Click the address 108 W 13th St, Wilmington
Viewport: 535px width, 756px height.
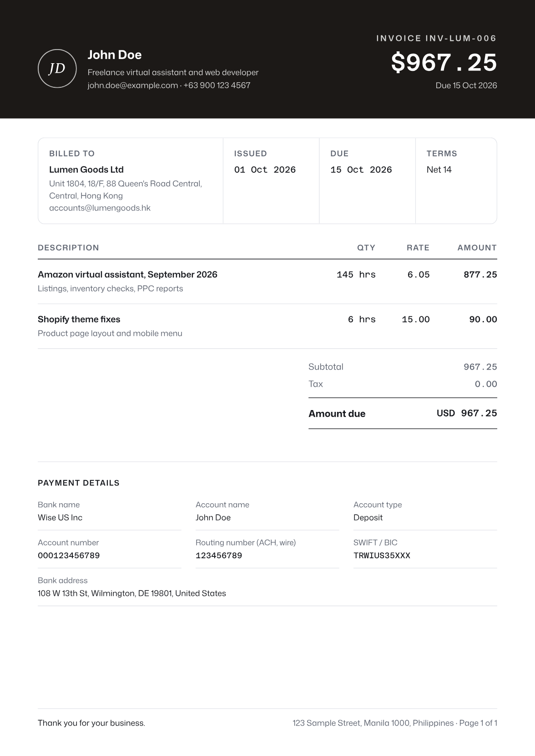pos(132,593)
